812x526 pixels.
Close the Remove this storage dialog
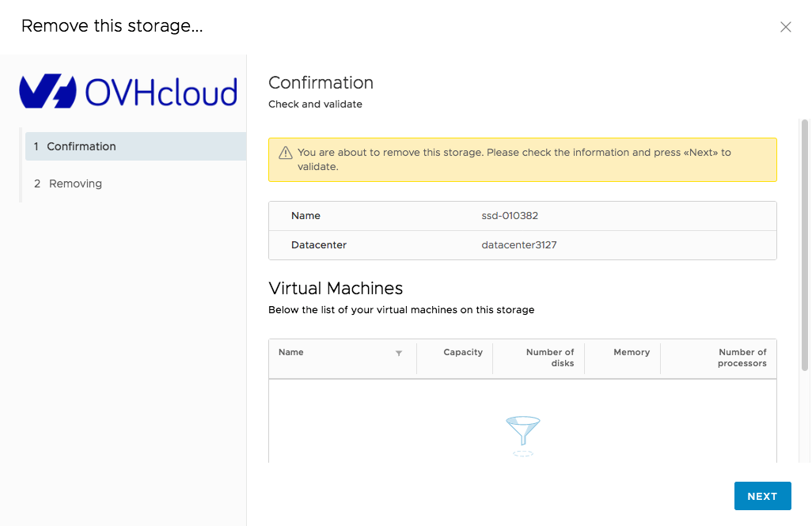pos(785,27)
